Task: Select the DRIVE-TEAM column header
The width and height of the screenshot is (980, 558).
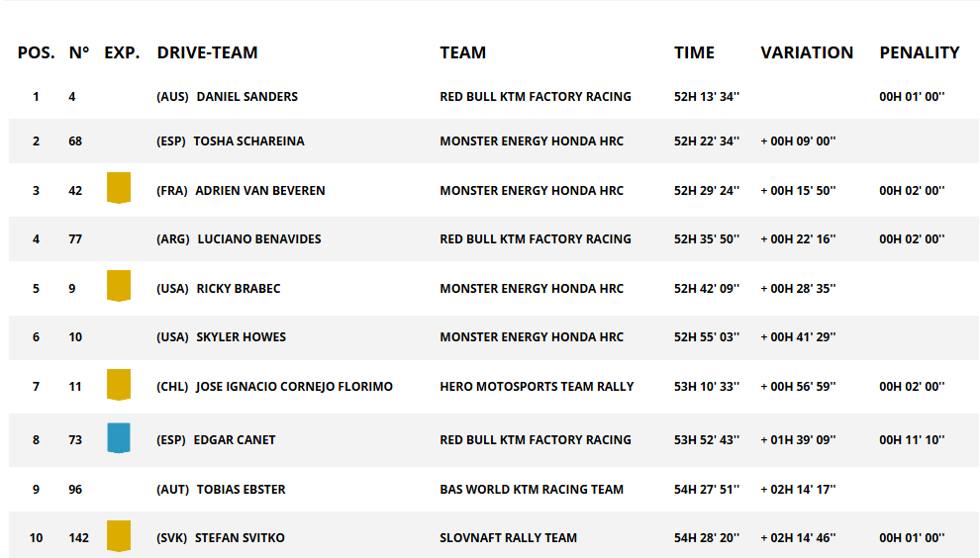Action: 207,52
